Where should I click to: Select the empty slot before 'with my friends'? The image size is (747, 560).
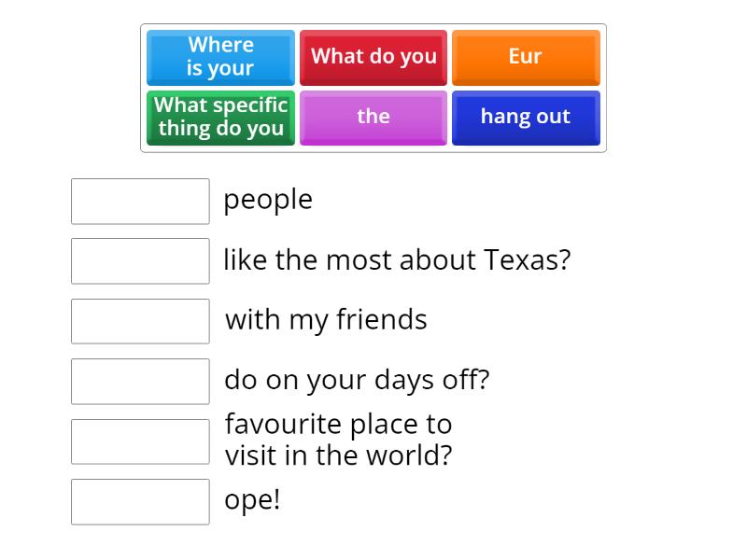point(140,321)
